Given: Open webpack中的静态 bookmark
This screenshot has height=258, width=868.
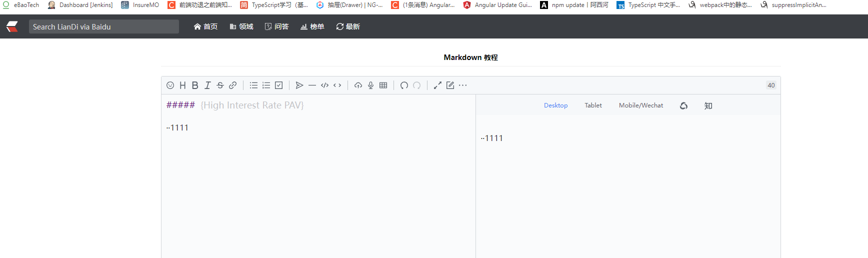Looking at the screenshot, I should click(720, 5).
